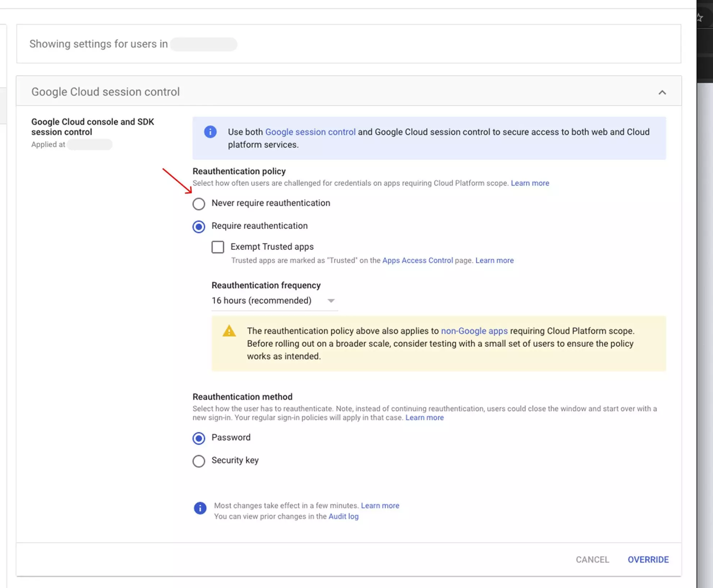Open the 'Apps Access Control' link
The width and height of the screenshot is (713, 588).
click(417, 260)
